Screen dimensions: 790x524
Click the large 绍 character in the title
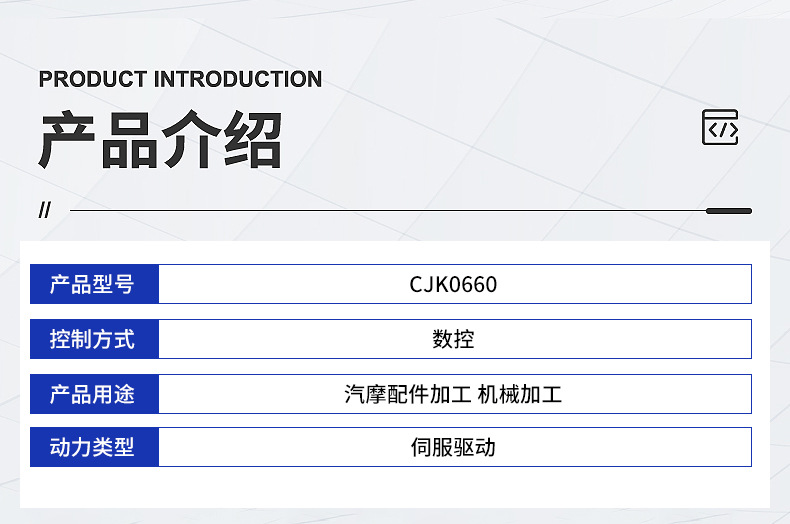pos(252,141)
